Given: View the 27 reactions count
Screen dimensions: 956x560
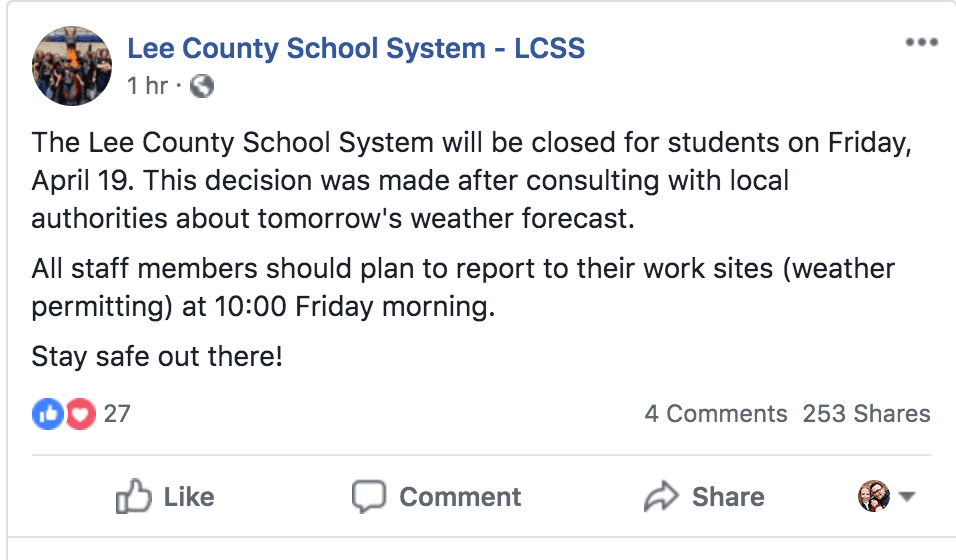Looking at the screenshot, I should click(x=117, y=413).
